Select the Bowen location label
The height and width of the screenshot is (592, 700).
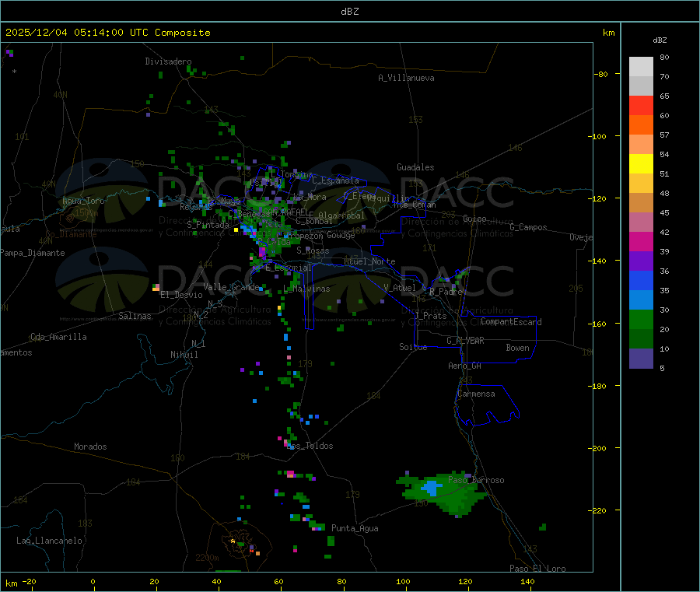(x=517, y=347)
